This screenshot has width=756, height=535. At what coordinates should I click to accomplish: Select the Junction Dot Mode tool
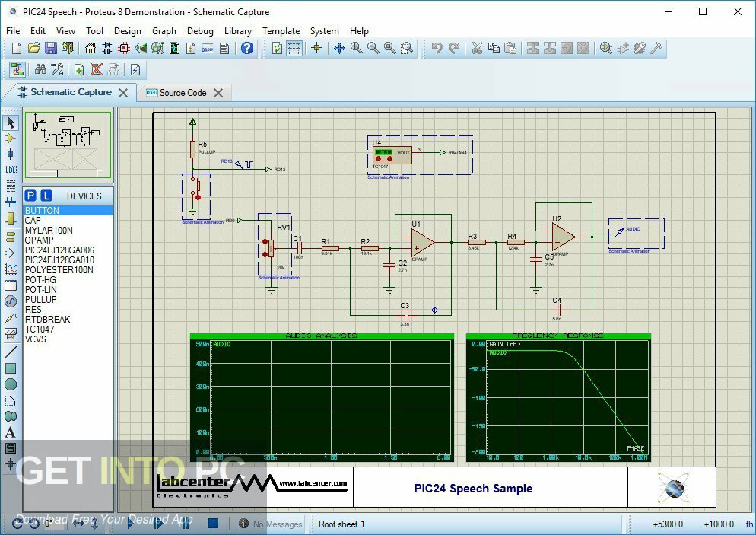tap(11, 154)
